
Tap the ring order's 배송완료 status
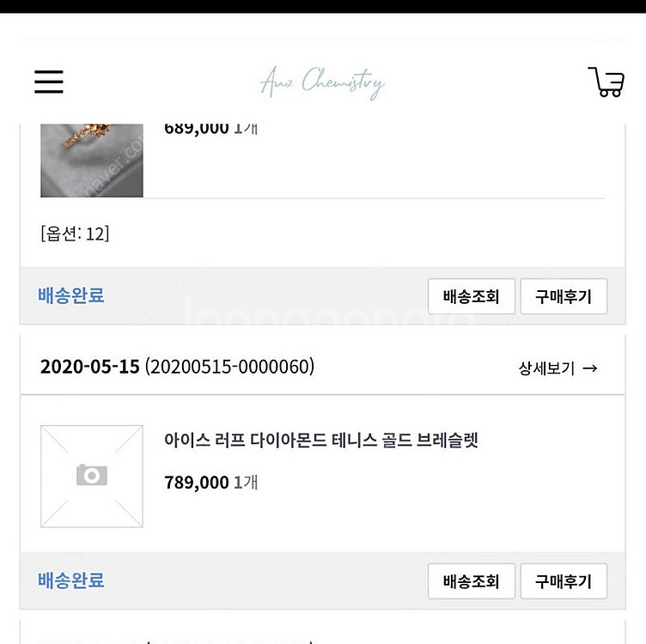(x=70, y=295)
